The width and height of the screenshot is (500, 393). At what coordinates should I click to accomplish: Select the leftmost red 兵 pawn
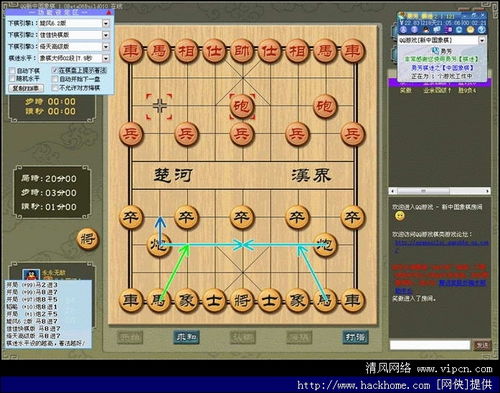[131, 134]
